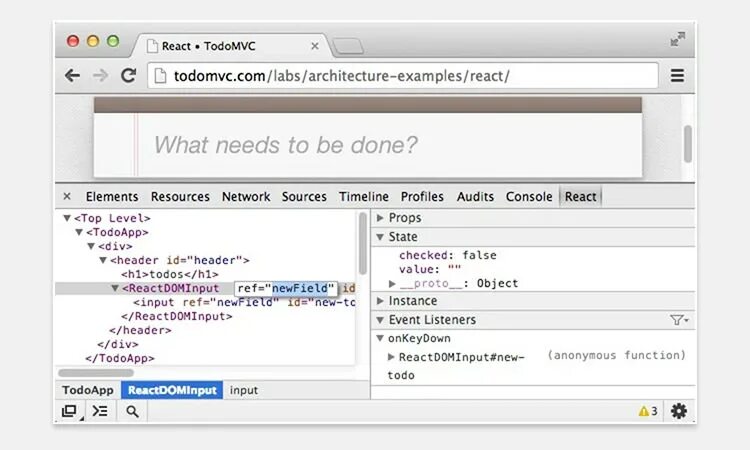Open the Network tab

(246, 197)
